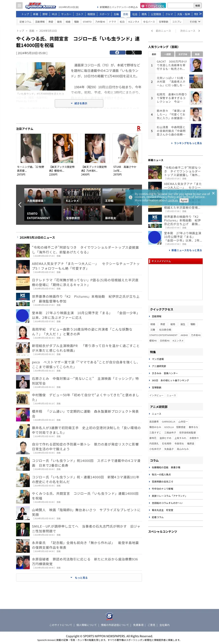The height and width of the screenshot is (644, 219).
Task: Open the hamburger menu icon
Action: pos(19,5)
